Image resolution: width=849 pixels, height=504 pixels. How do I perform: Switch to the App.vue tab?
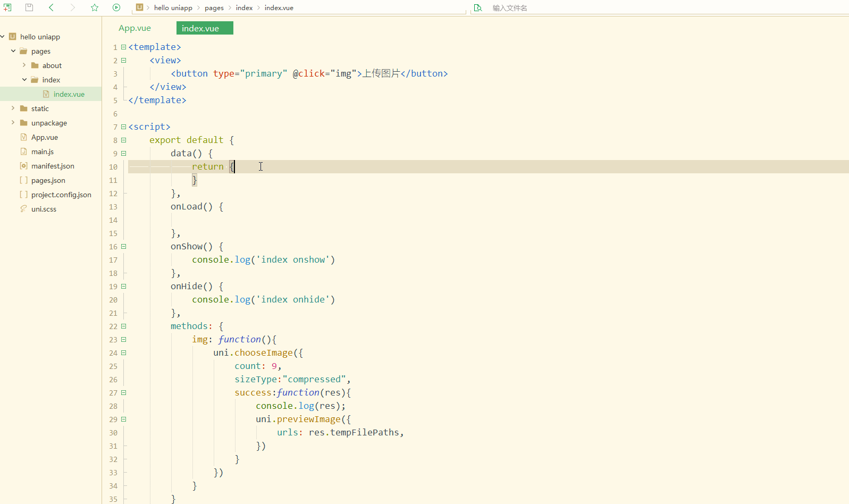(x=135, y=28)
